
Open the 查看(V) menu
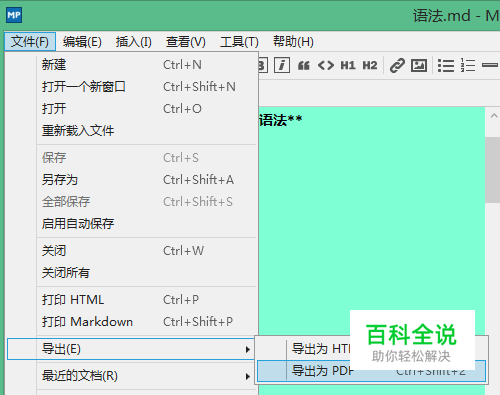(186, 42)
